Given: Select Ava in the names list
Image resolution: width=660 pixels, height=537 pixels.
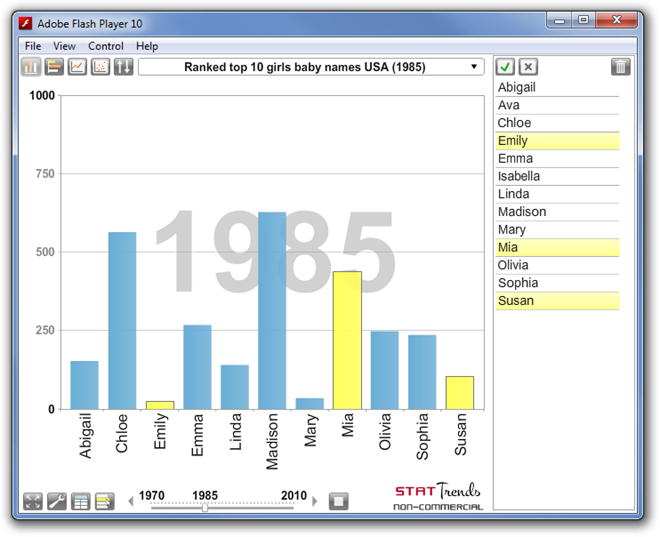Looking at the screenshot, I should [557, 105].
